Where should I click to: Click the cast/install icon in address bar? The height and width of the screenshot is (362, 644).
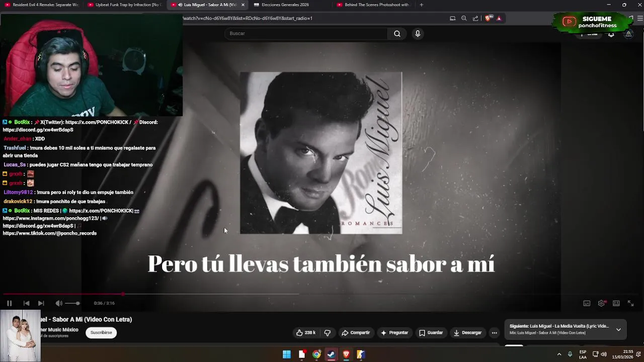click(452, 18)
